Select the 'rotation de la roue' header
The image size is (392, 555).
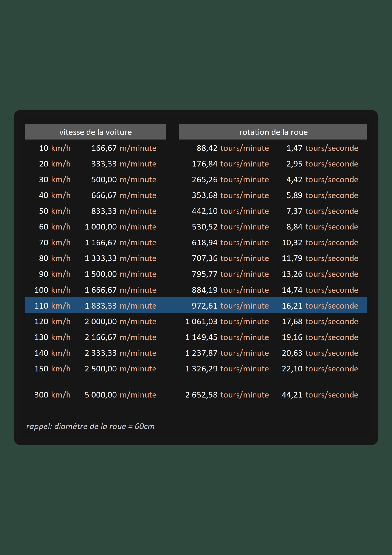pyautogui.click(x=273, y=132)
